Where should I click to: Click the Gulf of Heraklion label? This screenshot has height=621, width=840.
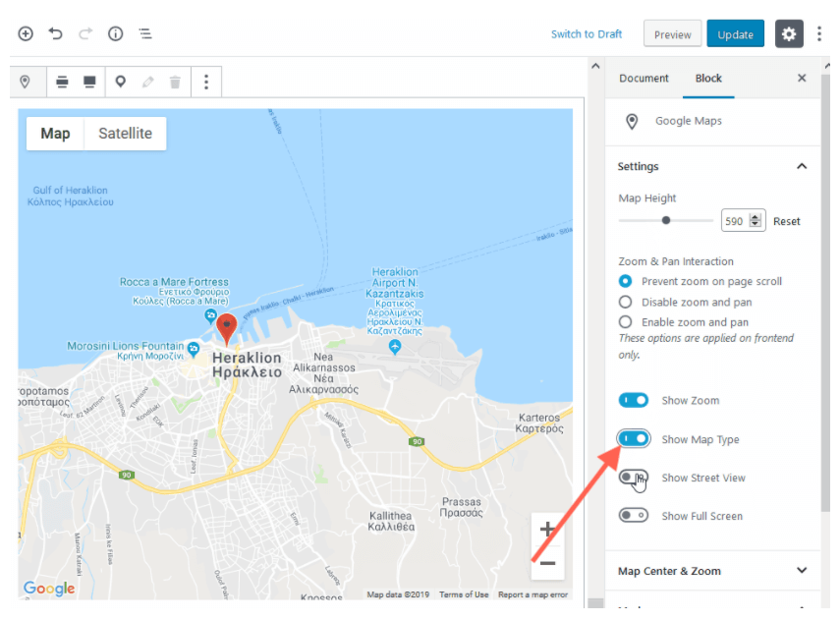tap(70, 197)
